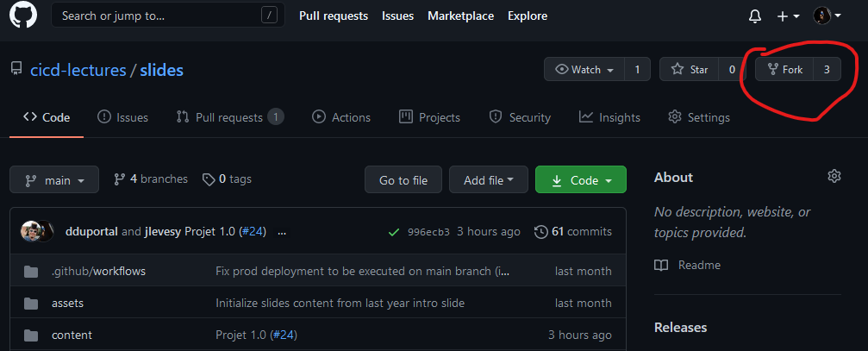The width and height of the screenshot is (868, 351).
Task: Star the slides repository
Action: [689, 69]
